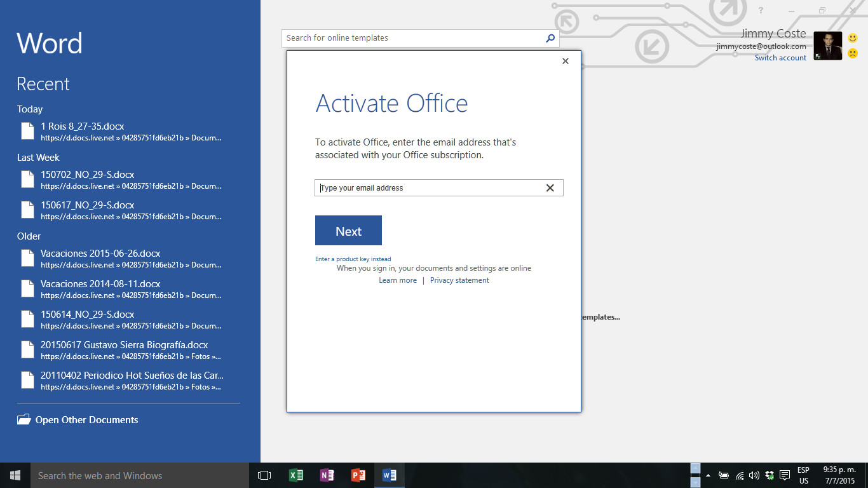
Task: Close the Activate Office dialog
Action: (566, 61)
